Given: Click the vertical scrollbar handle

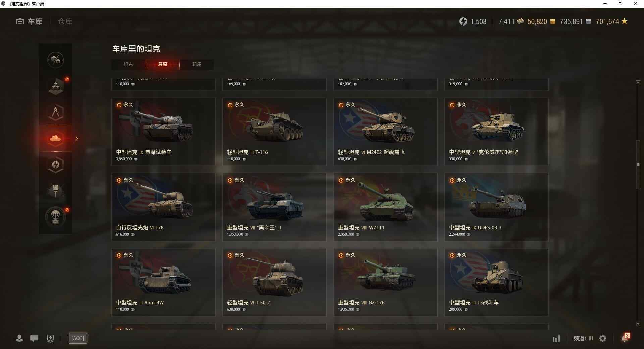Looking at the screenshot, I should click(x=638, y=165).
